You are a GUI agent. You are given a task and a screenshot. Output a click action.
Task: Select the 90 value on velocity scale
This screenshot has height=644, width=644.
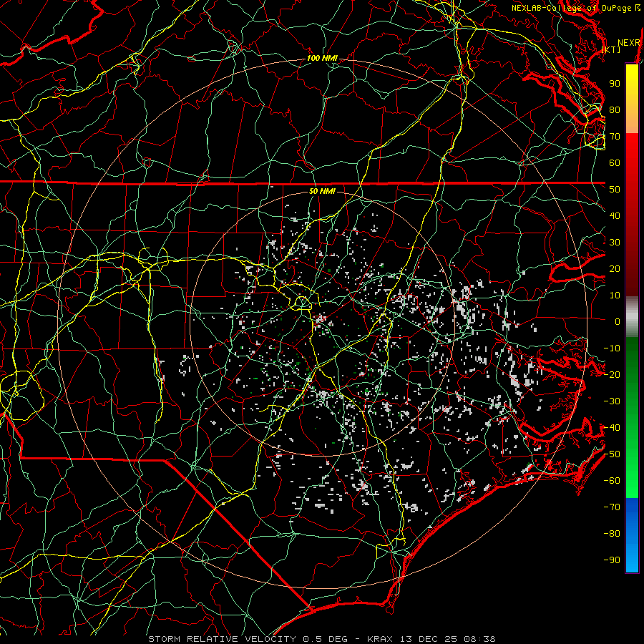click(615, 84)
